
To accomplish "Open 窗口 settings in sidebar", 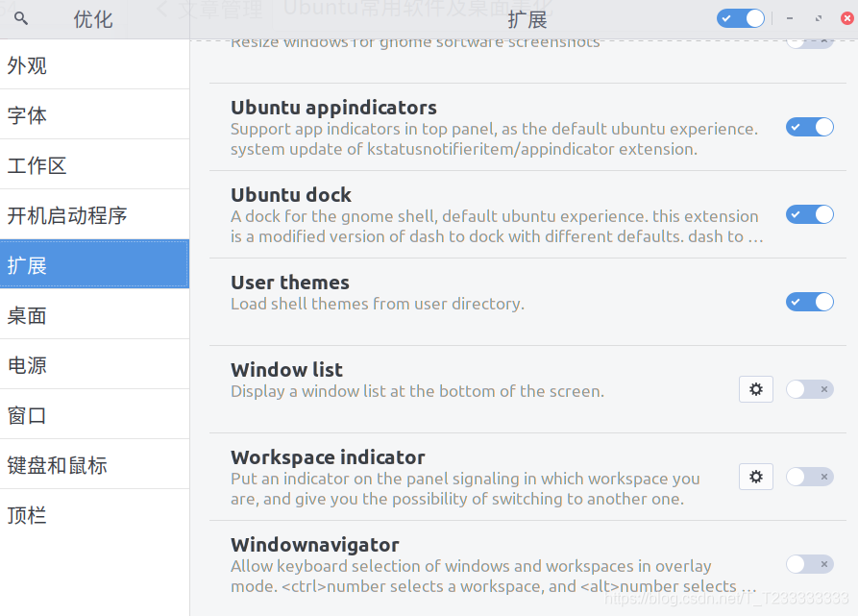I will tap(95, 414).
